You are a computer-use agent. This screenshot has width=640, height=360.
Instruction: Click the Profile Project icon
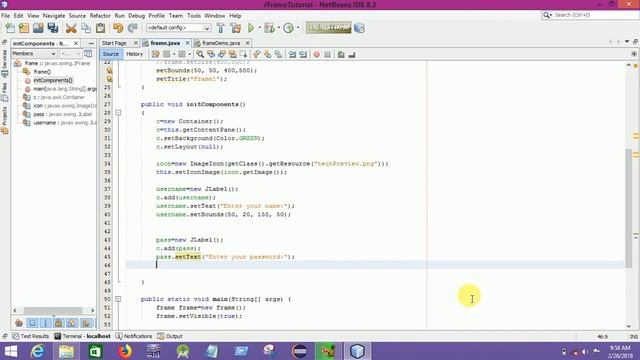coord(288,28)
